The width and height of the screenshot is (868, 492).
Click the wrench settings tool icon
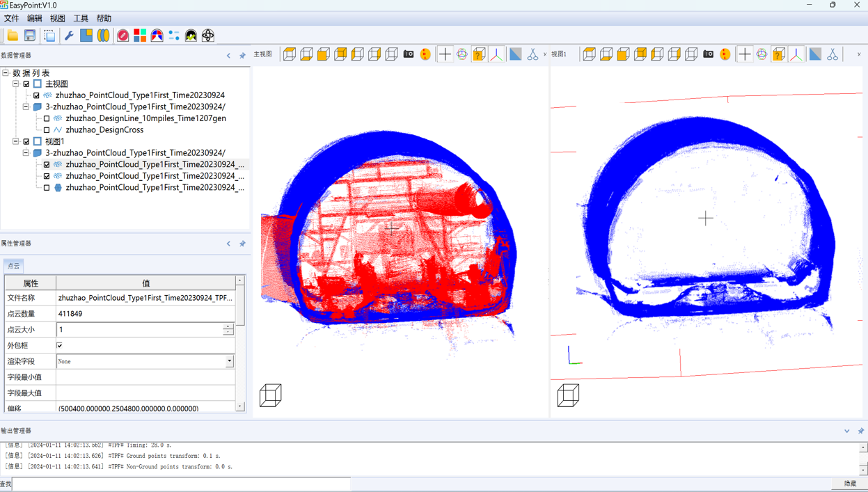pos(69,35)
